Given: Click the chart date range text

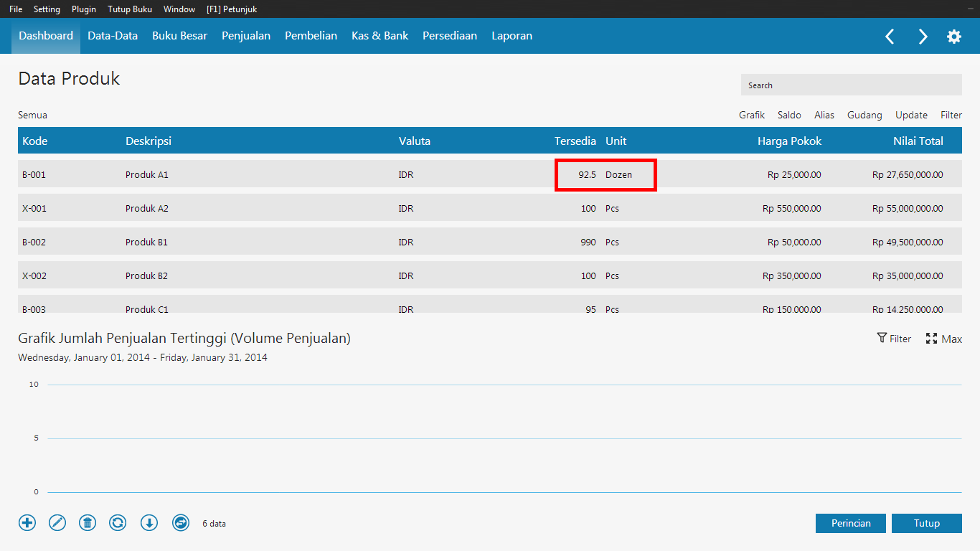Looking at the screenshot, I should pyautogui.click(x=143, y=357).
